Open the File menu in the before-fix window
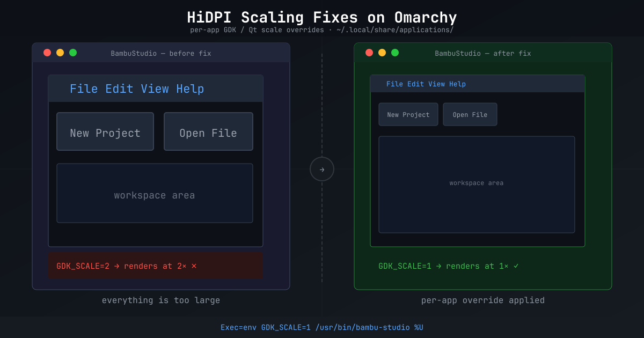The width and height of the screenshot is (644, 338). click(84, 89)
